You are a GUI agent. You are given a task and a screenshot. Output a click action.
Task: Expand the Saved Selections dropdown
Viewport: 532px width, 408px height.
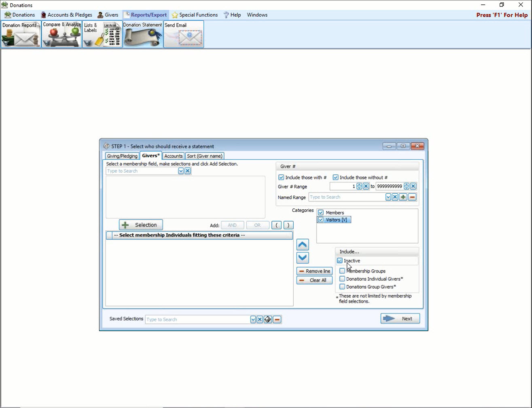253,319
